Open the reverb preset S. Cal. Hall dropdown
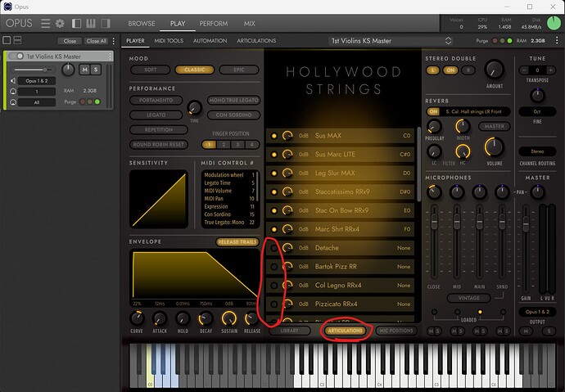565x392 pixels. pyautogui.click(x=473, y=111)
